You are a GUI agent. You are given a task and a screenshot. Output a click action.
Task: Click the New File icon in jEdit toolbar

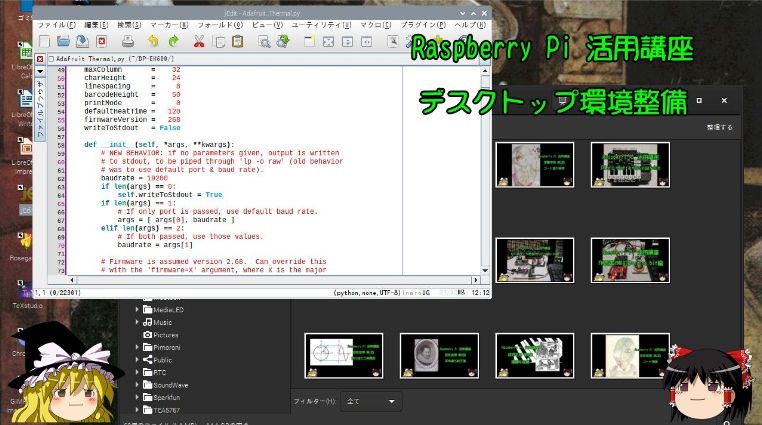click(x=45, y=42)
